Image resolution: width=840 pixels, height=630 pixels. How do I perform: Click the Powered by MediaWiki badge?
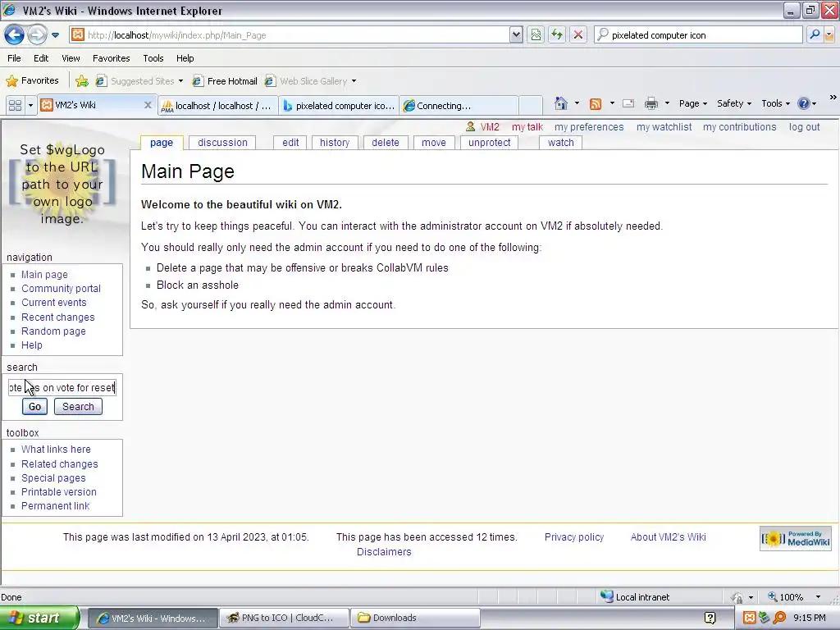click(795, 538)
